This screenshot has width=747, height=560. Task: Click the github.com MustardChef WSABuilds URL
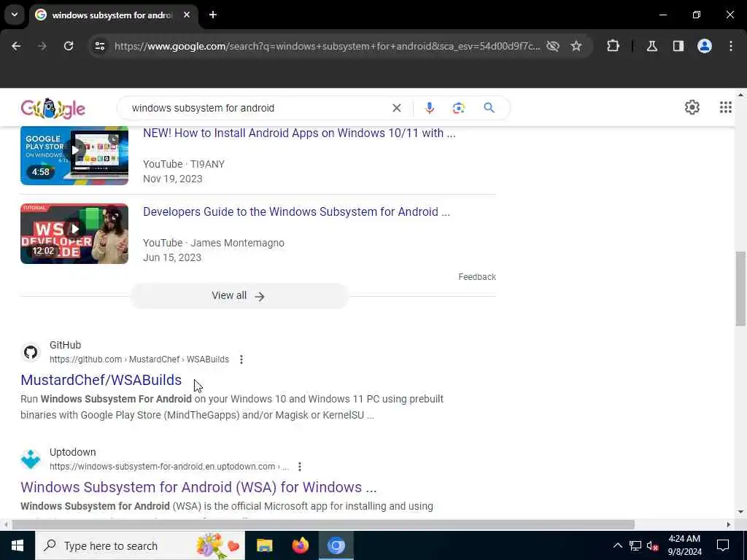pos(139,359)
